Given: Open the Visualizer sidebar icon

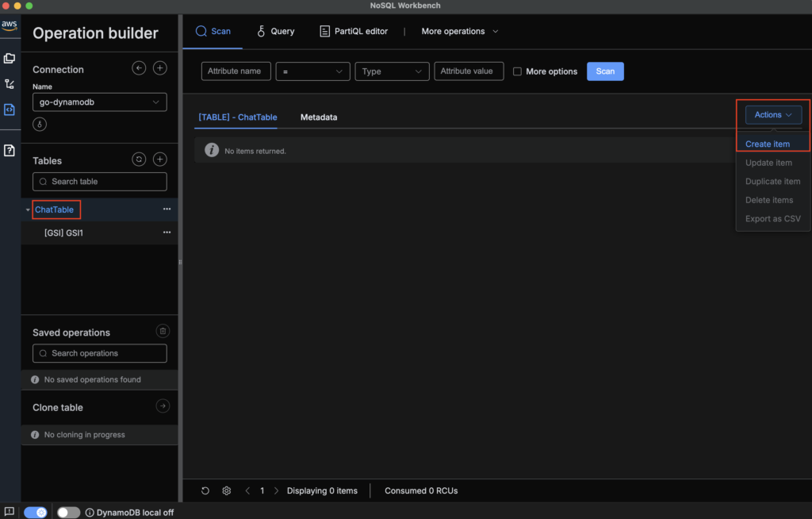Looking at the screenshot, I should click(10, 84).
